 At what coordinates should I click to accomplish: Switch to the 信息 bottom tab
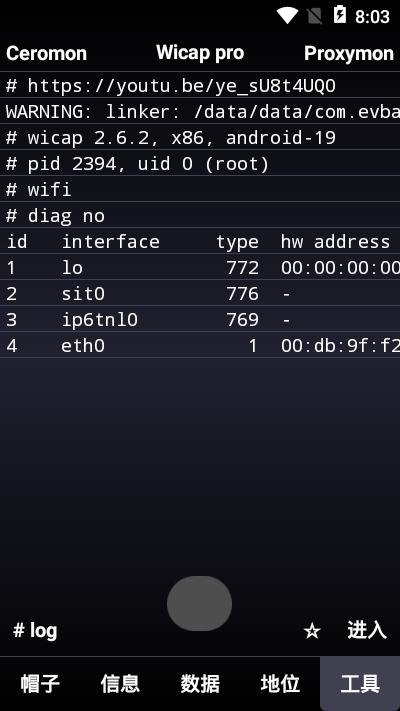tap(120, 683)
